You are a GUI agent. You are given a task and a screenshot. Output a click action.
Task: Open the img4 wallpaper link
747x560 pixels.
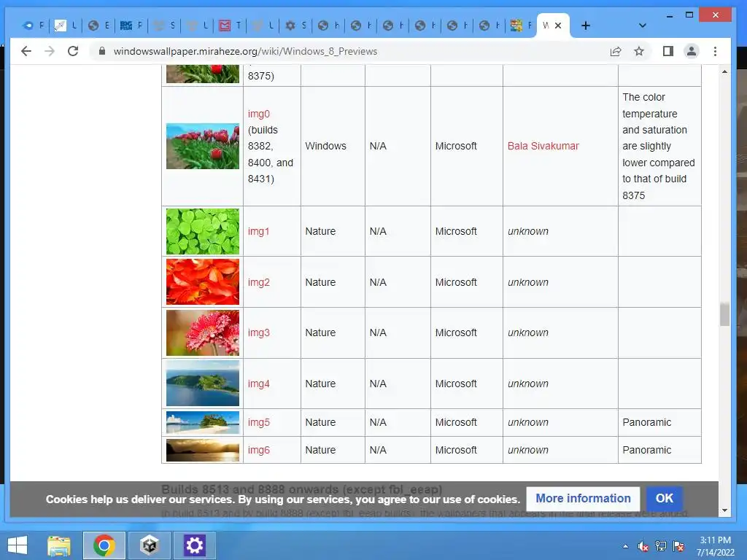(259, 384)
